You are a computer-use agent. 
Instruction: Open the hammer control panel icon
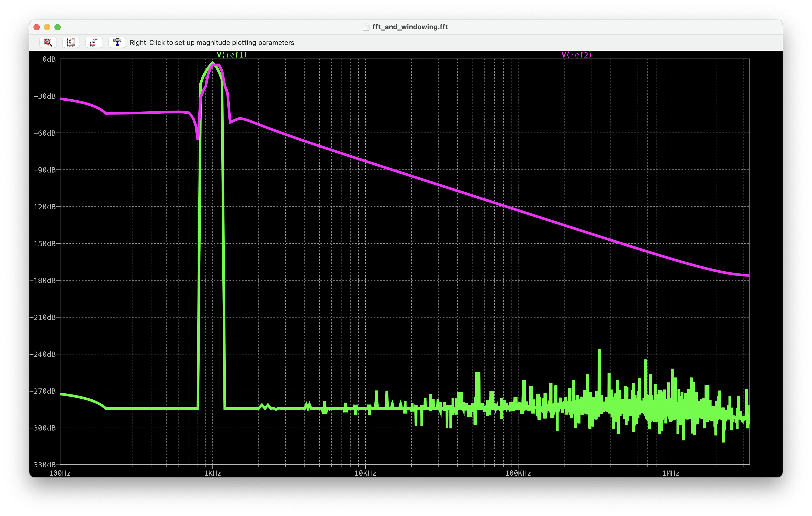117,42
